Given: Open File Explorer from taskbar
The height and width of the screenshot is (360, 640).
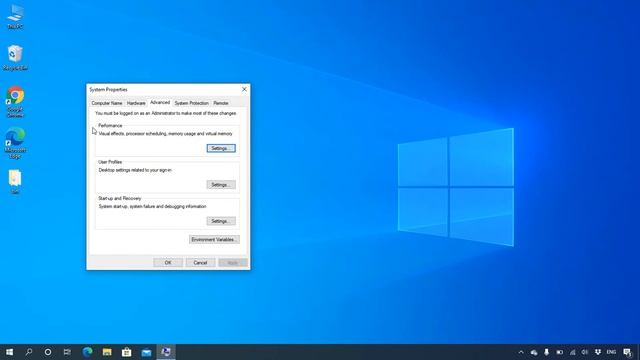Looking at the screenshot, I should 107,352.
